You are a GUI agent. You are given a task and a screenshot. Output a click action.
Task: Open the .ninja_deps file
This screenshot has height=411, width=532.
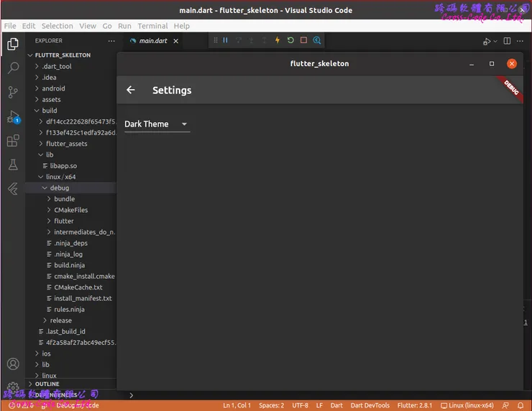tap(70, 243)
